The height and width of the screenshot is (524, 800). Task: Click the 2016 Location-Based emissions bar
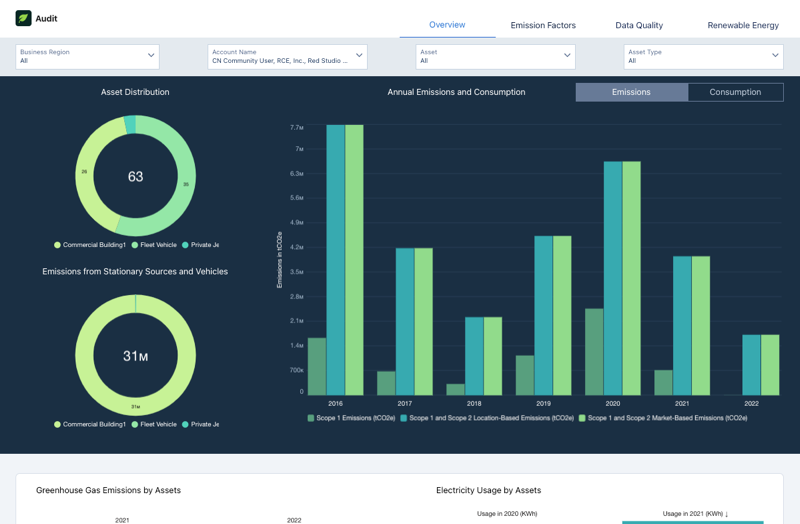[x=335, y=259]
